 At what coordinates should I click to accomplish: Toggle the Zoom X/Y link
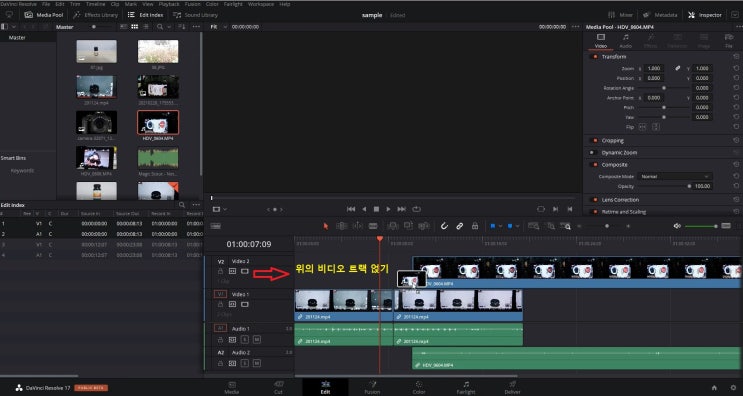[678, 68]
